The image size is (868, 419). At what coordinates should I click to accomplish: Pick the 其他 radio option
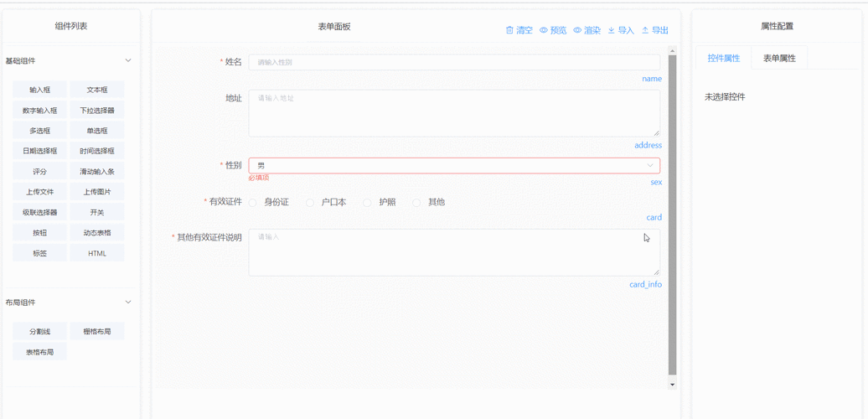[x=416, y=203]
